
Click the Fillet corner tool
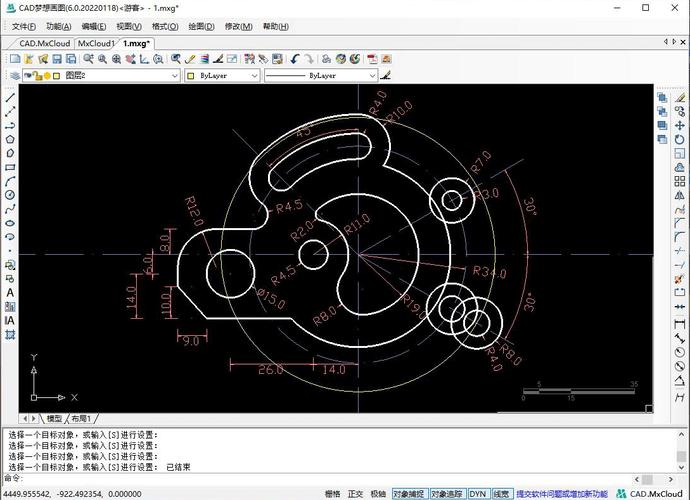coord(679,237)
